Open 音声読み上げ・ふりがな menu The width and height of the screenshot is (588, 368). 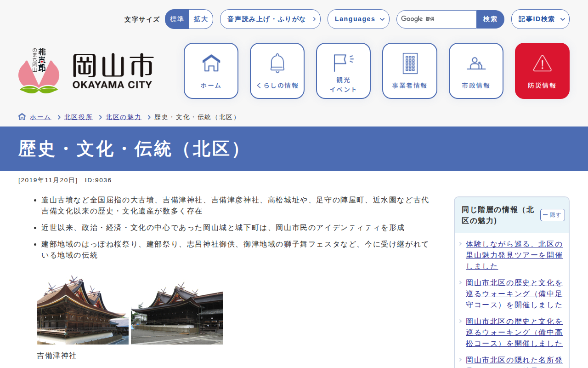point(270,19)
